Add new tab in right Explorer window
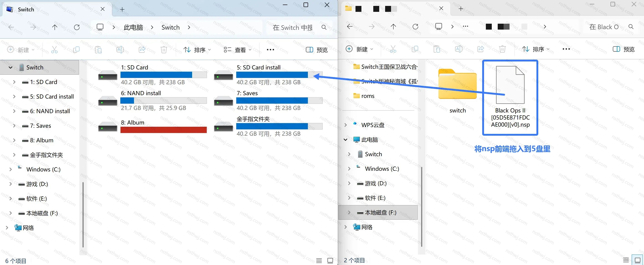 click(x=461, y=9)
